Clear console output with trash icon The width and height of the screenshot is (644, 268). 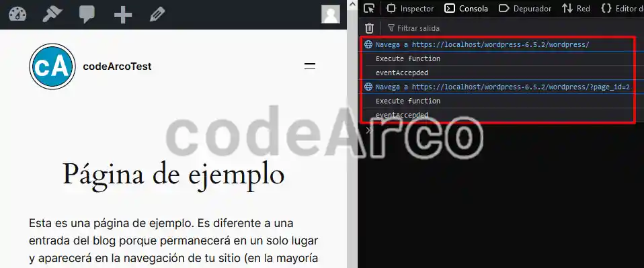[x=369, y=28]
